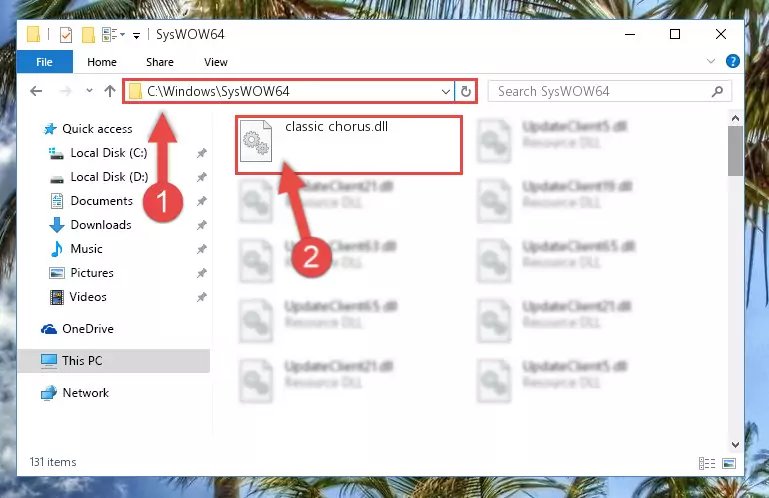Click the Search SysWOW64 field
The height and width of the screenshot is (498, 769).
pos(609,91)
